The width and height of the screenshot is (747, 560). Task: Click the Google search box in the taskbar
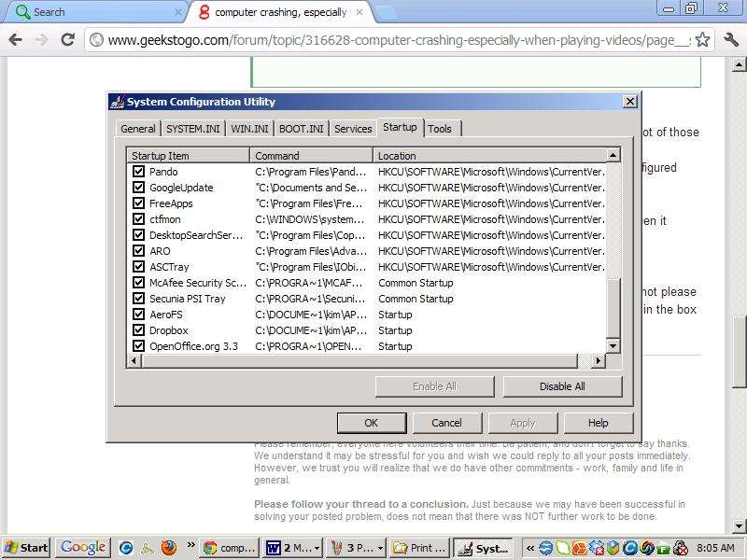pos(83,548)
